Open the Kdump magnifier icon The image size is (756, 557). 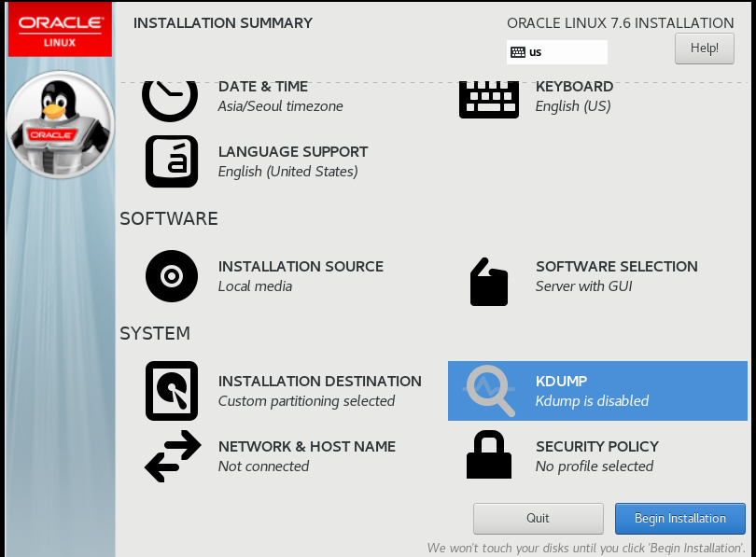[x=489, y=391]
